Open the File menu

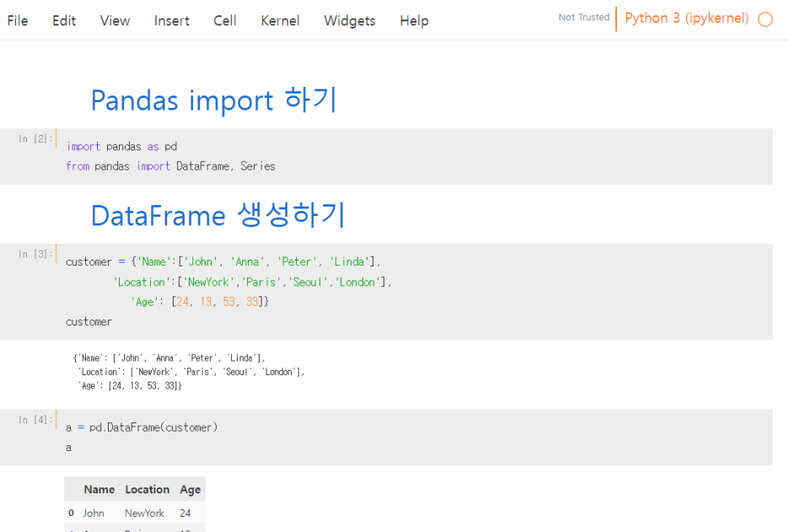point(18,20)
